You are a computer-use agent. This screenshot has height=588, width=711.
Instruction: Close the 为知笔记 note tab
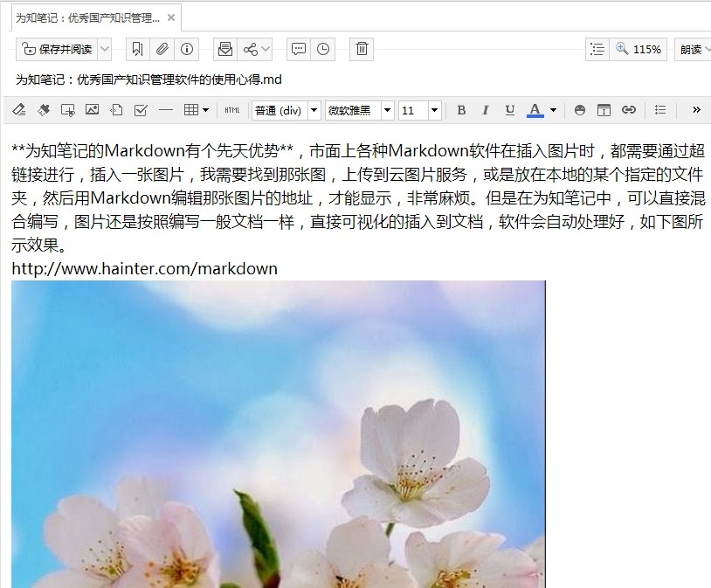[171, 17]
